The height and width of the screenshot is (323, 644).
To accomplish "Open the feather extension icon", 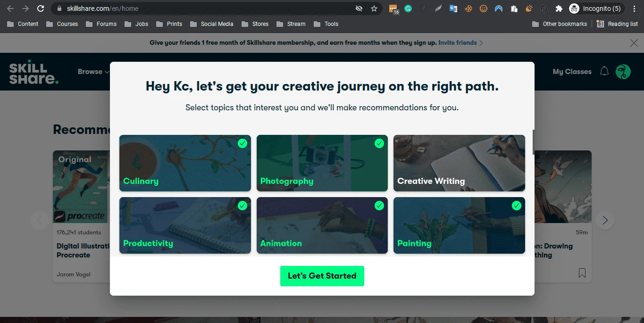I will click(438, 8).
